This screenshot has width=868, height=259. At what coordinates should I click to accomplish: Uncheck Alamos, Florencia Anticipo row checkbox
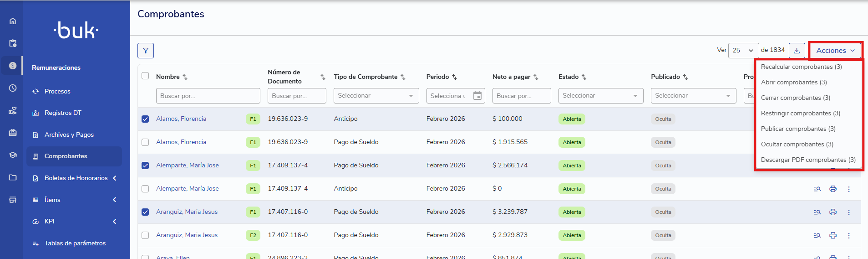(145, 119)
